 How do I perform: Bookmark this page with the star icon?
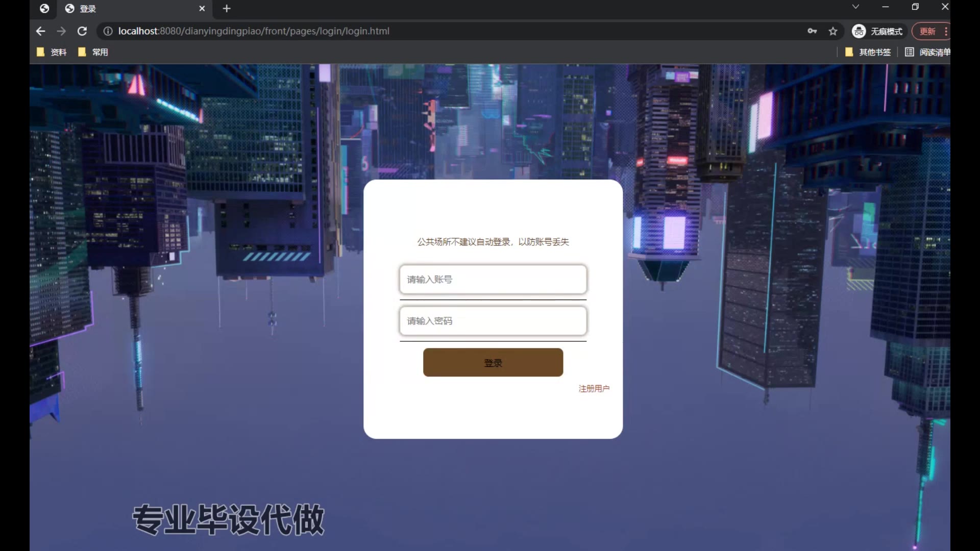pos(833,31)
